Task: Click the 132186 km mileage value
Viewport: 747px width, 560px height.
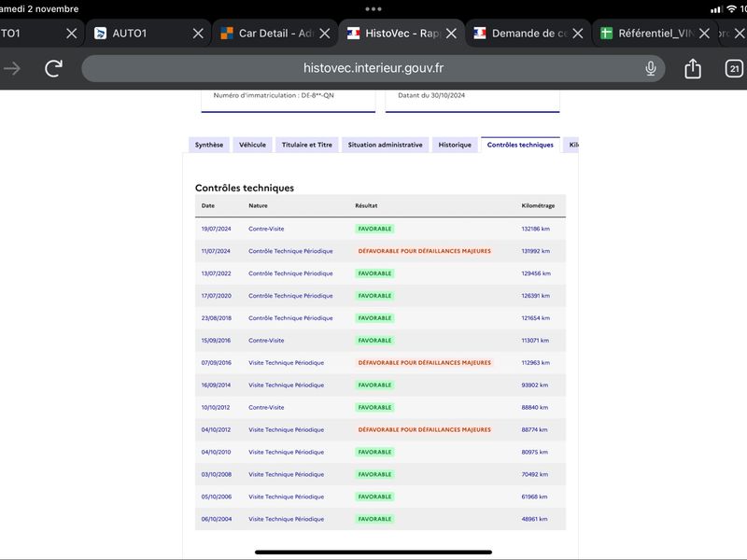Action: tap(535, 229)
